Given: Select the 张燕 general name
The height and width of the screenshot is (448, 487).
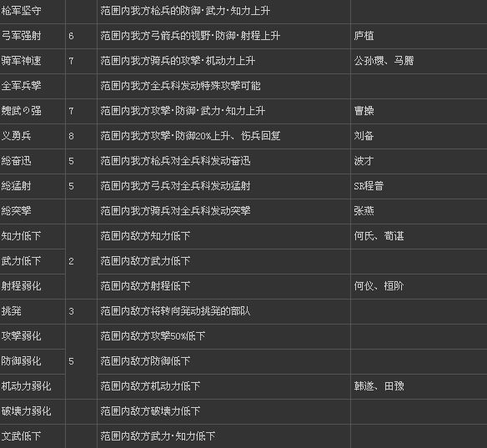Looking at the screenshot, I should click(364, 211).
